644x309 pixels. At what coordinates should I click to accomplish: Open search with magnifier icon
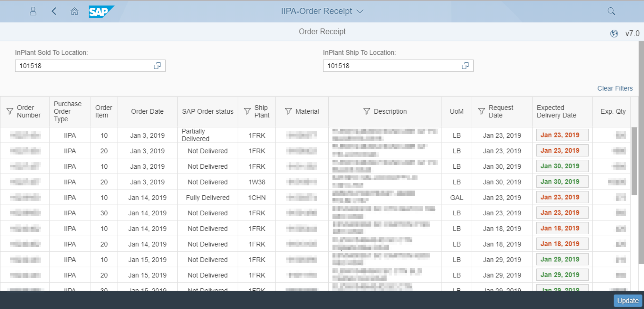(611, 11)
